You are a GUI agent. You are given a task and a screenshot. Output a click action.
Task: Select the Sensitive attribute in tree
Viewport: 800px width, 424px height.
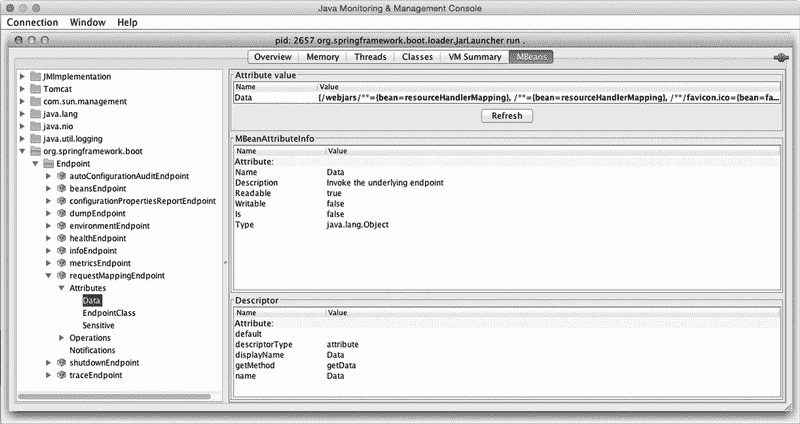tap(98, 325)
